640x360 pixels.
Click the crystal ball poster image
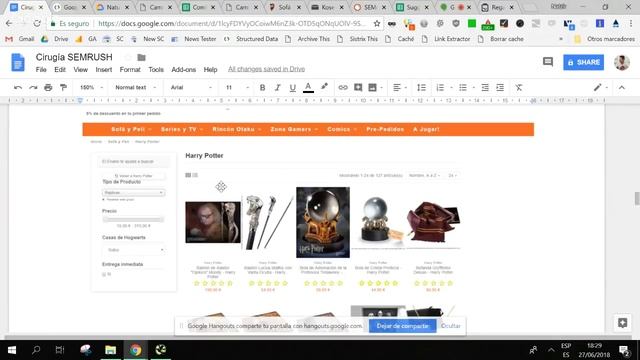point(323,222)
